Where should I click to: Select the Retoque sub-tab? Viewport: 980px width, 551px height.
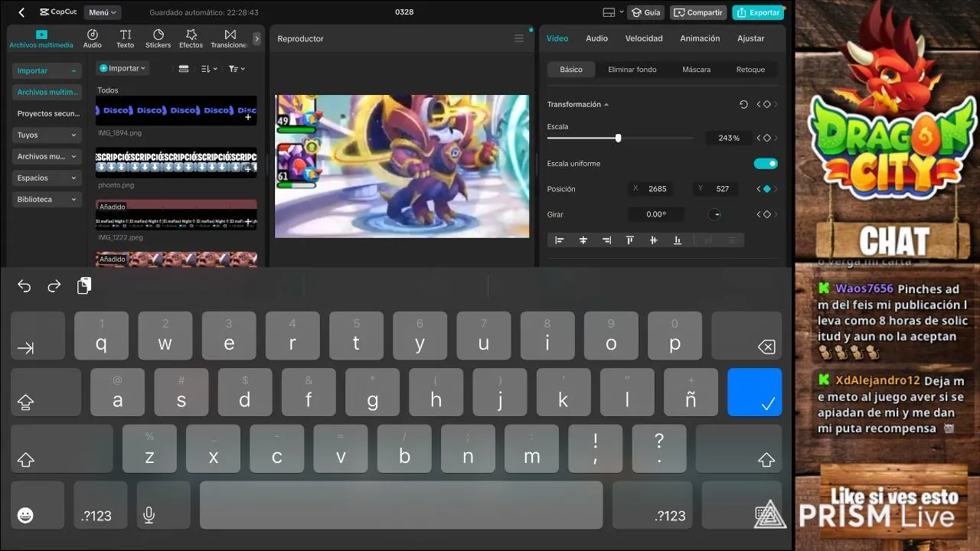pos(750,70)
